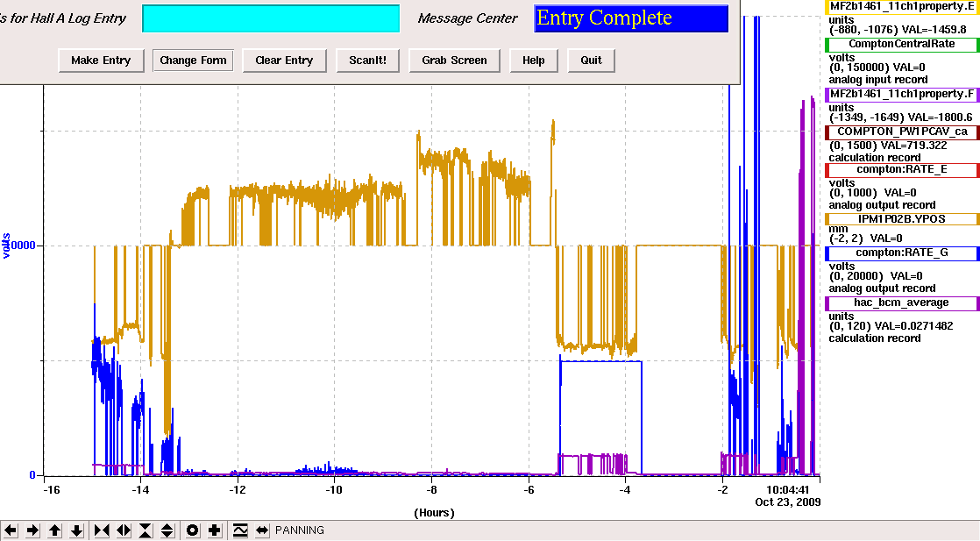The image size is (980, 541).
Task: Click the PANNING status text
Action: click(300, 530)
